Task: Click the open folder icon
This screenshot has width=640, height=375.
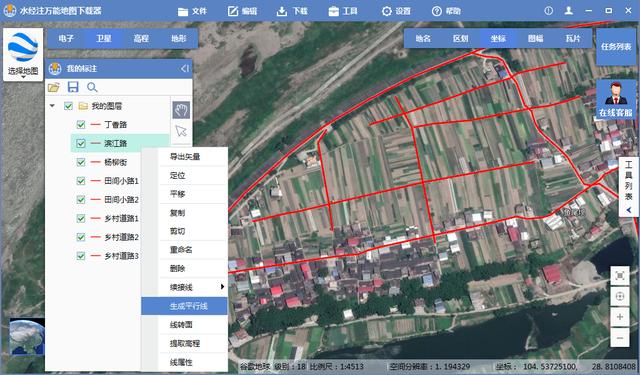Action: [x=53, y=87]
